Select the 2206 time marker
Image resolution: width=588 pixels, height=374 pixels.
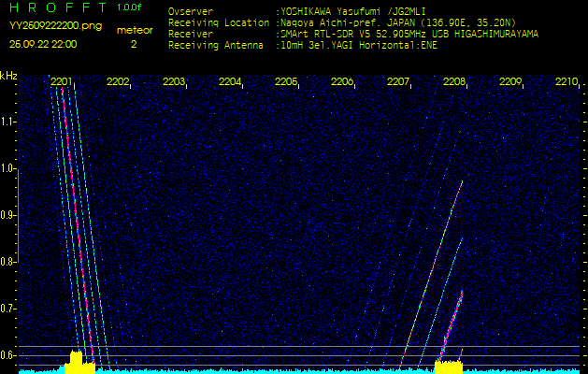coord(342,82)
